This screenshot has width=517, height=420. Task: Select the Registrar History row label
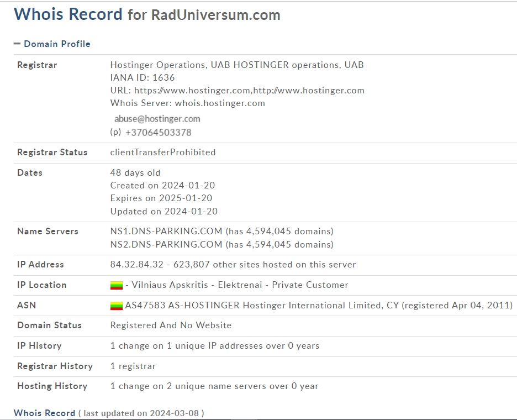coord(55,366)
